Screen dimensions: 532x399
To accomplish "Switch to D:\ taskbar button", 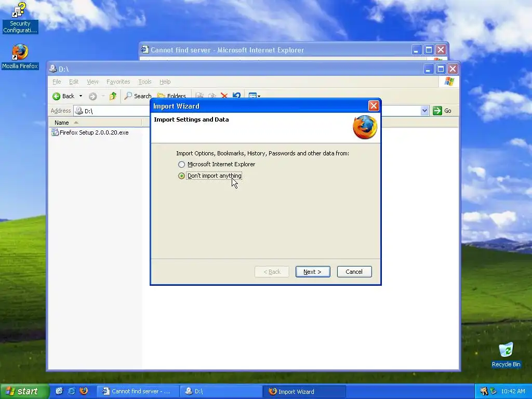I will pos(221,391).
